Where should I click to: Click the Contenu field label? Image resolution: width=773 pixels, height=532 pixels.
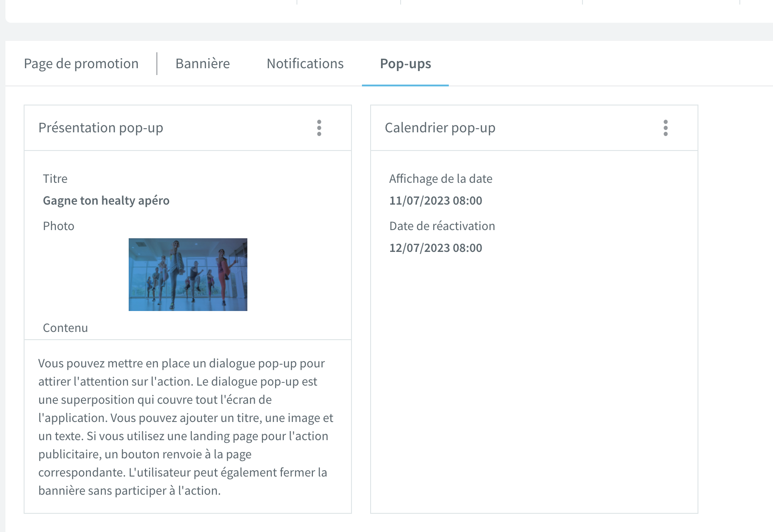[65, 328]
